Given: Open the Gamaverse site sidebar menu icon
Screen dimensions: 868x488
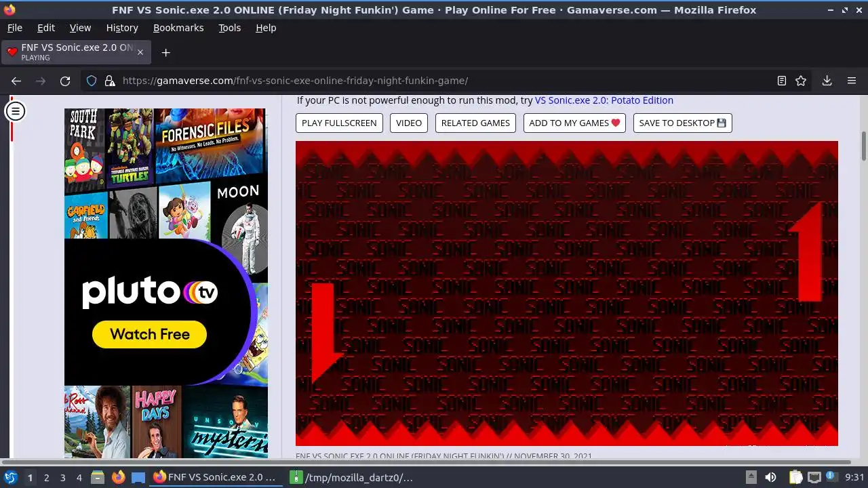Looking at the screenshot, I should point(15,111).
